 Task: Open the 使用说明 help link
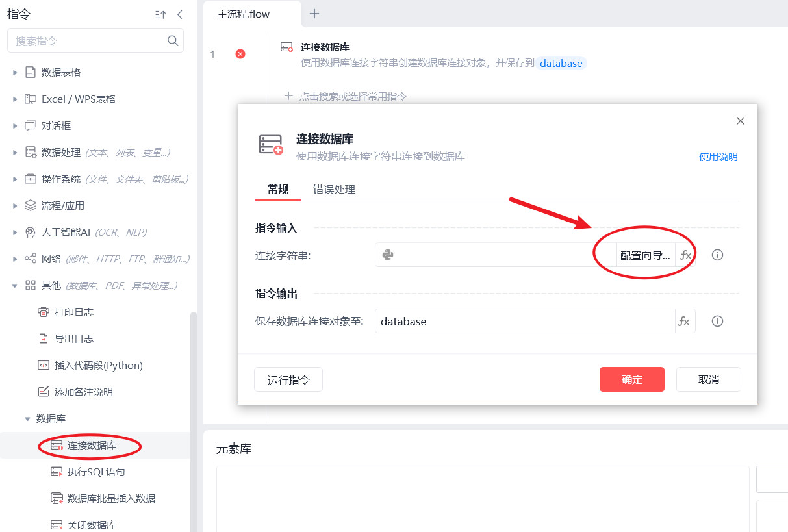point(718,157)
